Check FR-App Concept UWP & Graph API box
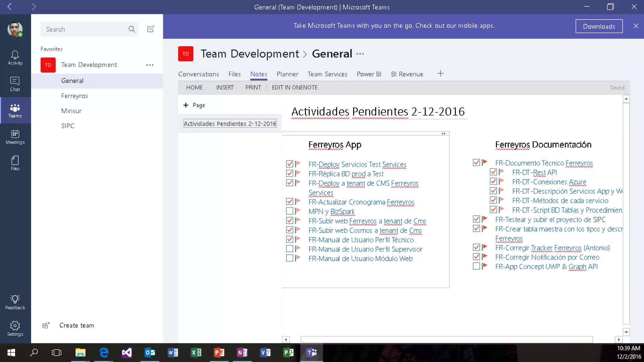 click(476, 266)
